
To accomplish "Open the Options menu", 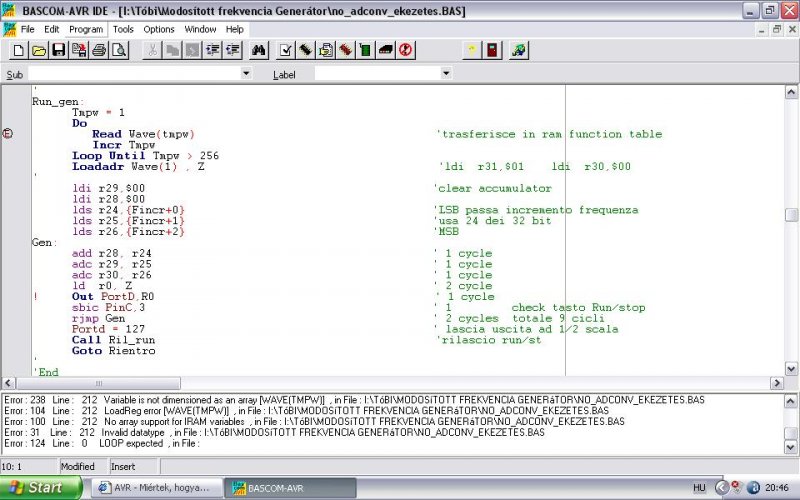I will tap(159, 29).
